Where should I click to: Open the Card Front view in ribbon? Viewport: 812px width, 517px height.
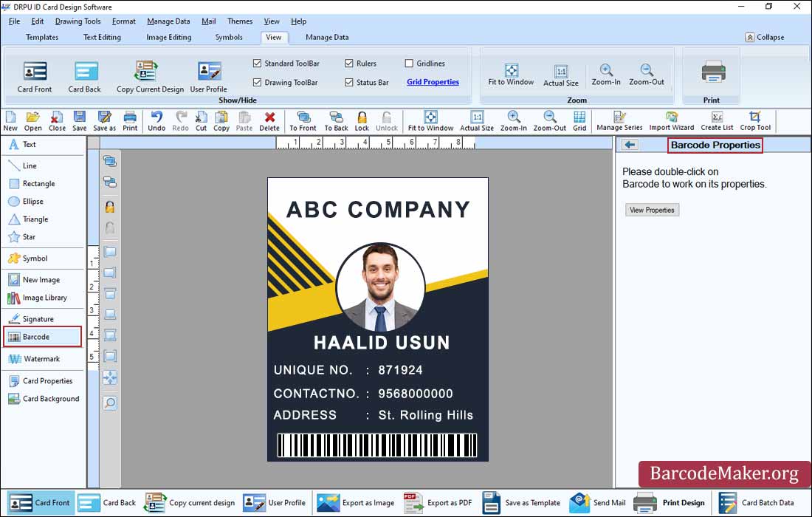pos(35,77)
